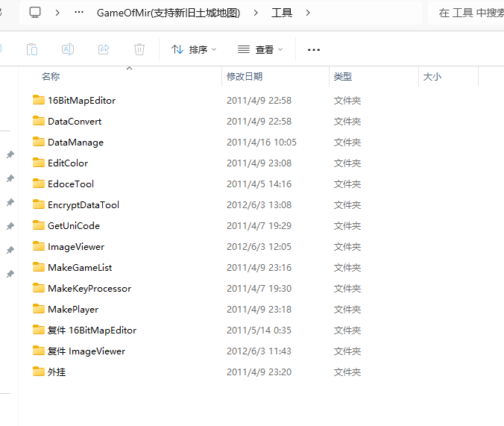Click the rename toolbar icon
The image size is (504, 426).
coord(68,49)
